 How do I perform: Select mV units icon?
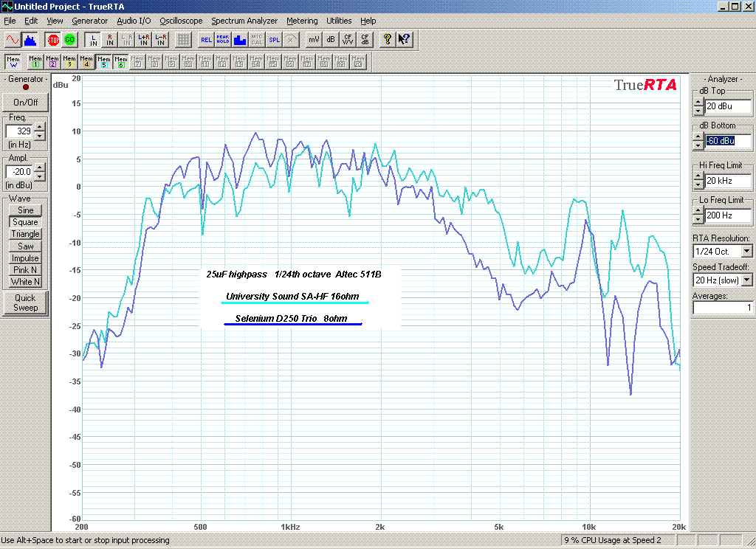click(313, 40)
